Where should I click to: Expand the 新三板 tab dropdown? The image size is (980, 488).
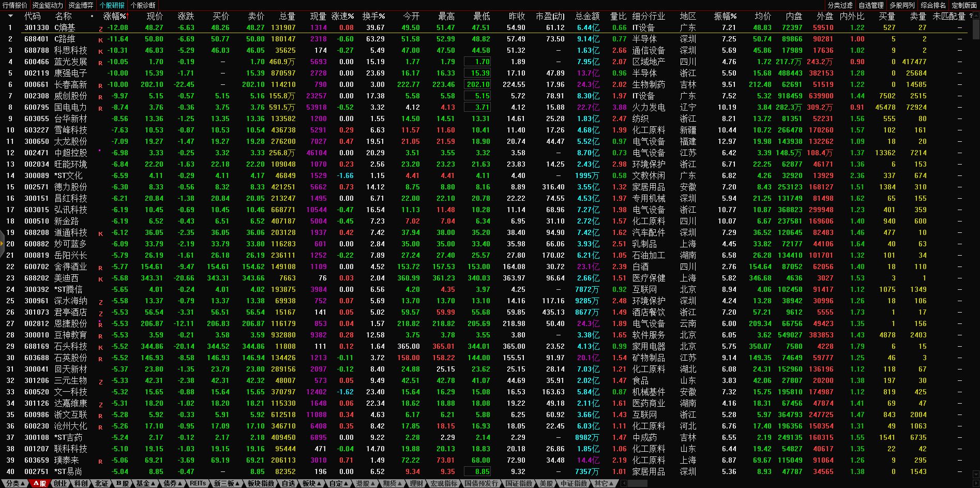tap(227, 483)
